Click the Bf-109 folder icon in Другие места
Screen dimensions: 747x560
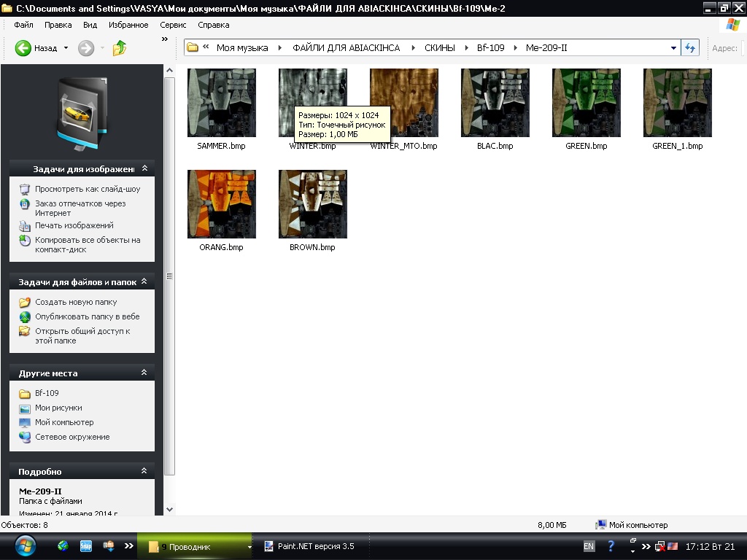[25, 394]
